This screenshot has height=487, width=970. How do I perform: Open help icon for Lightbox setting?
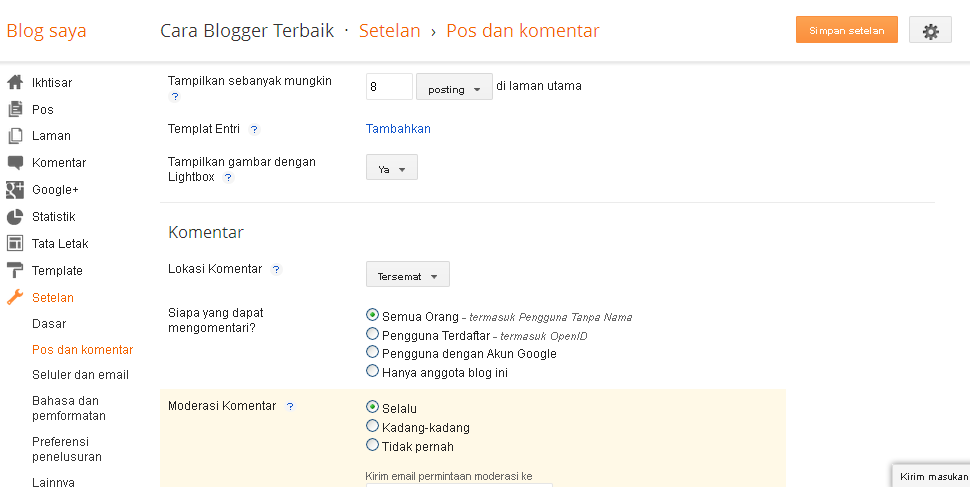[228, 178]
